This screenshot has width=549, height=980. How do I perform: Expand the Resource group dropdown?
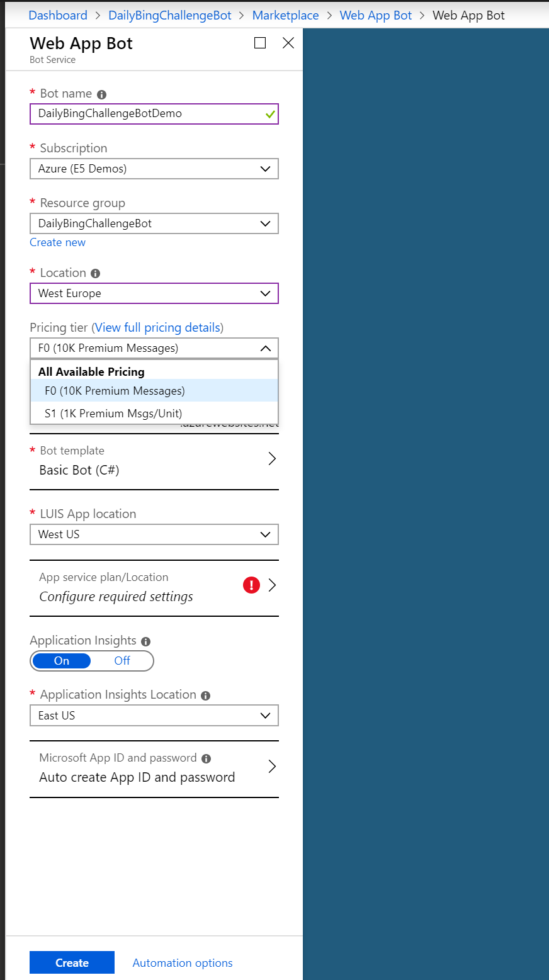154,223
